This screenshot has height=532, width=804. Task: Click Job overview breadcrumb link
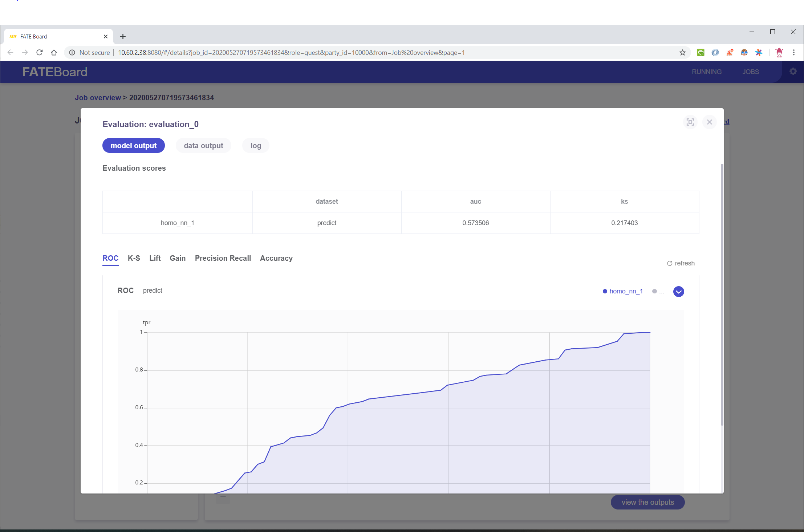[x=98, y=98]
